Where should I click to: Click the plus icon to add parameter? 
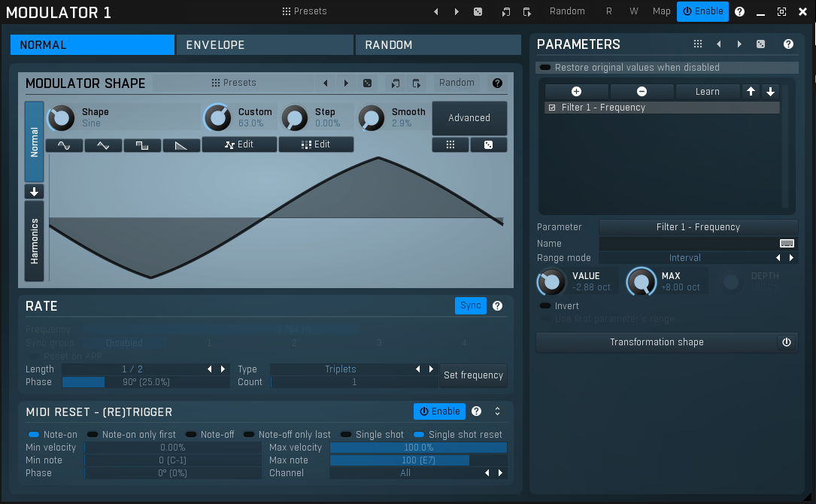pyautogui.click(x=576, y=92)
